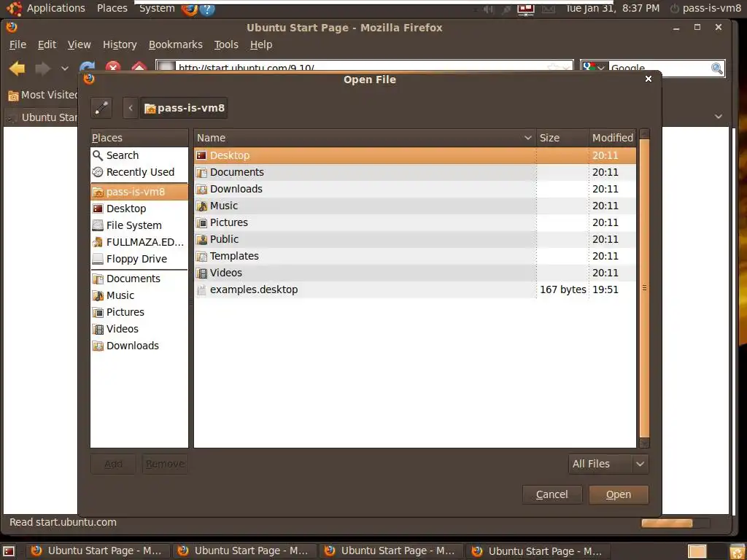
Task: Click the Videos folder icon in file list
Action: click(x=201, y=273)
